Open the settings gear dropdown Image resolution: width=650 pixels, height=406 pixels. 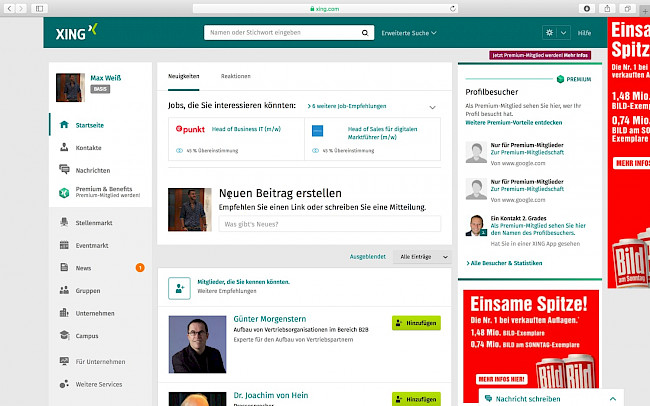[x=556, y=33]
